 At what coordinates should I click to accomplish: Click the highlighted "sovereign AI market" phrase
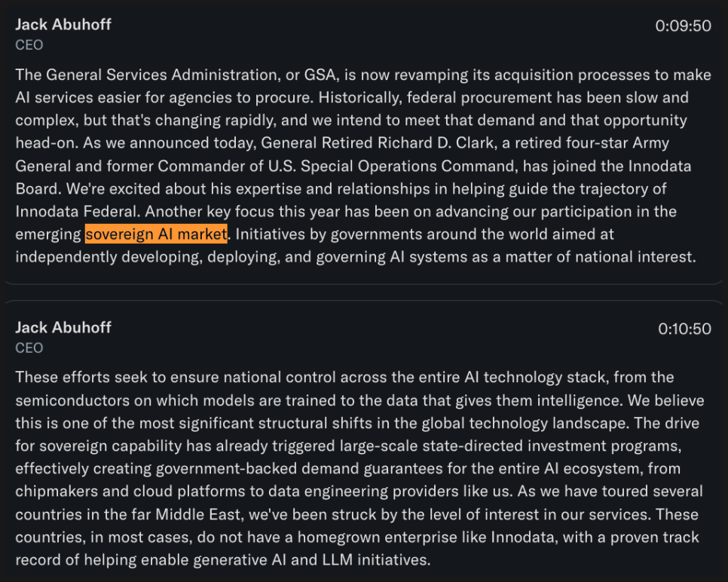tap(157, 234)
